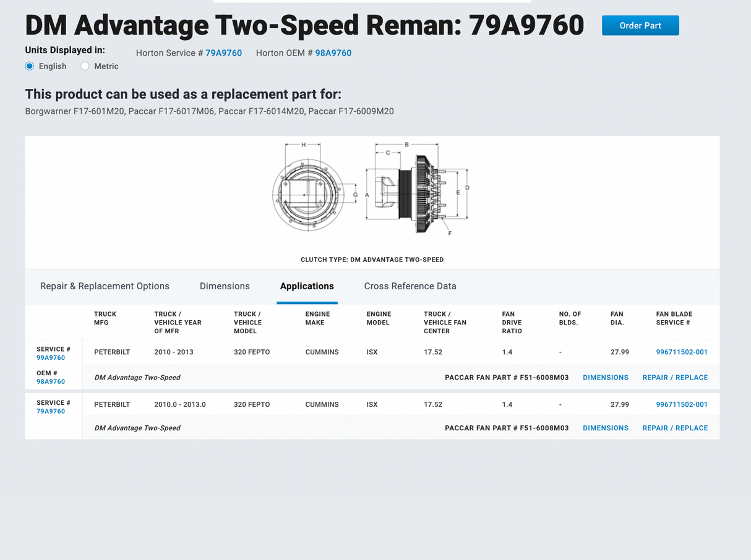Click the TRUCK / VEHICLE FAN CENTER header
Image resolution: width=751 pixels, height=560 pixels.
click(445, 323)
